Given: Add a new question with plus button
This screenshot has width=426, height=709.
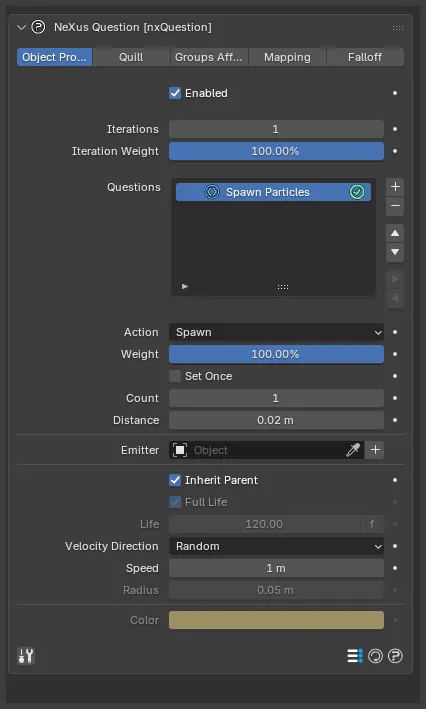Looking at the screenshot, I should coord(395,187).
